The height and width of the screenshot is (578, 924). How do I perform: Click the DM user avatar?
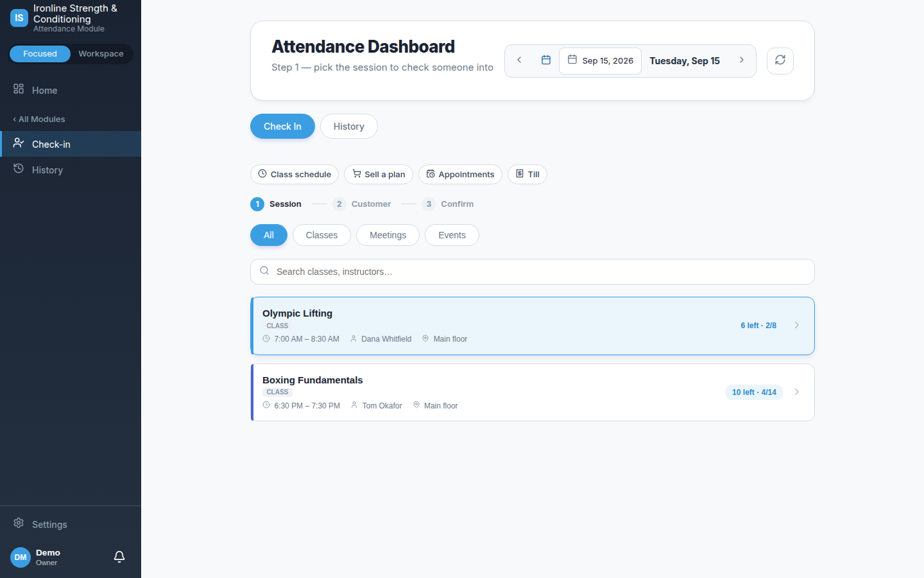coord(21,557)
